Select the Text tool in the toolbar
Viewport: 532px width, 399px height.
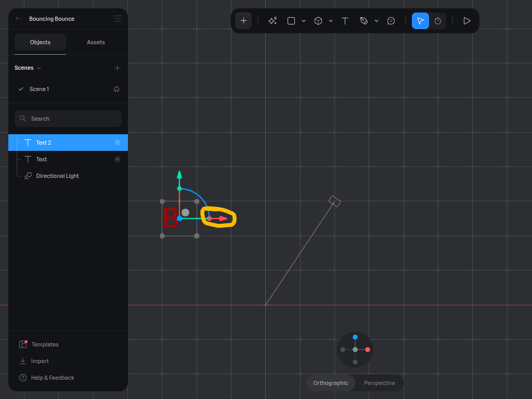click(345, 21)
